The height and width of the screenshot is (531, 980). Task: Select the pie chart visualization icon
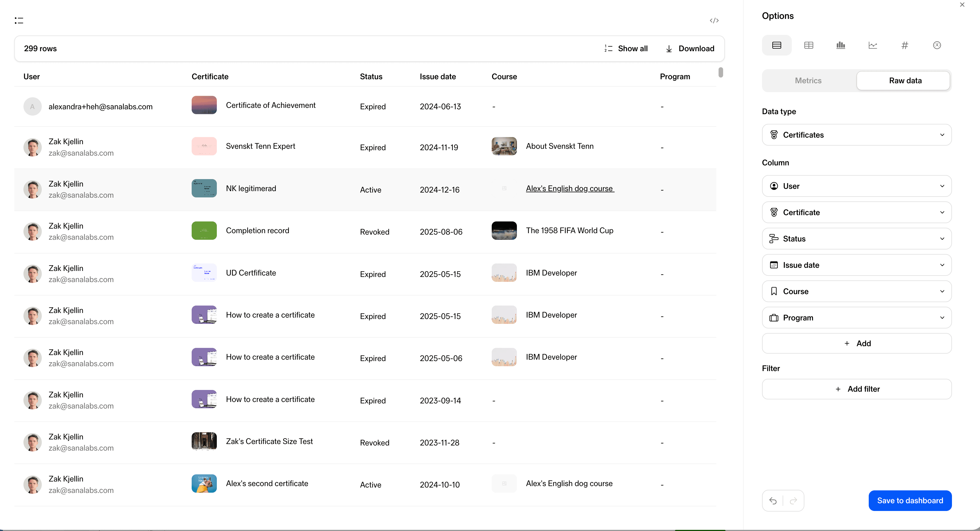tap(937, 45)
